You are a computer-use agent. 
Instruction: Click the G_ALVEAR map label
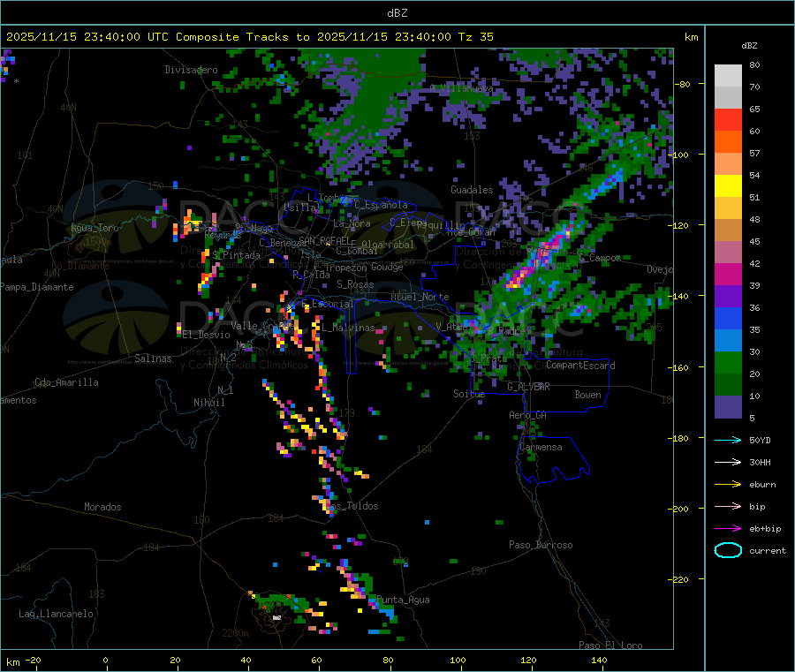(x=528, y=387)
